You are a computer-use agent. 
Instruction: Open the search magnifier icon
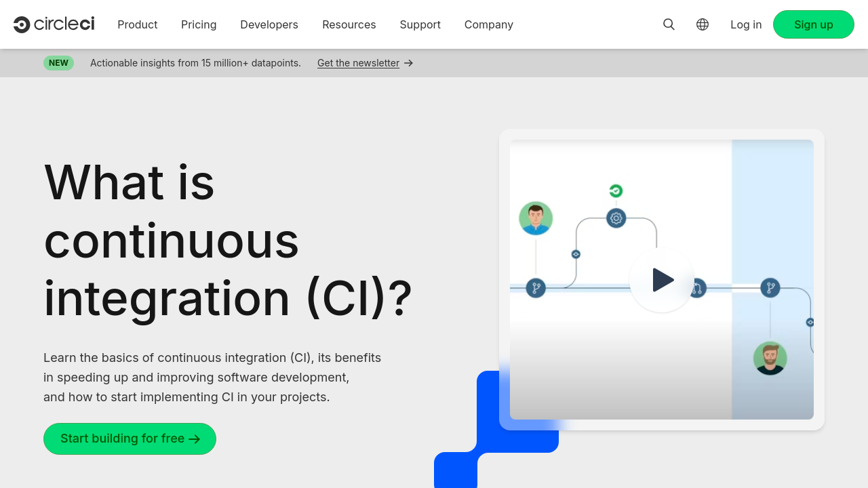pyautogui.click(x=669, y=24)
